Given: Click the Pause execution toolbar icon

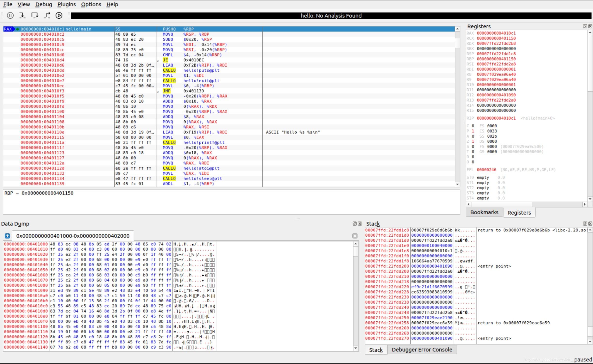Looking at the screenshot, I should pos(10,15).
